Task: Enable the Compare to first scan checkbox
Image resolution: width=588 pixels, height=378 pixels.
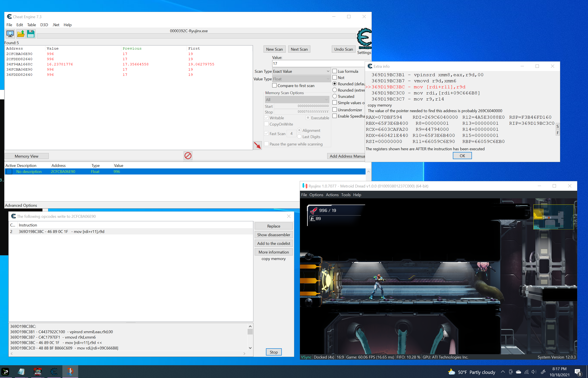Action: point(274,86)
